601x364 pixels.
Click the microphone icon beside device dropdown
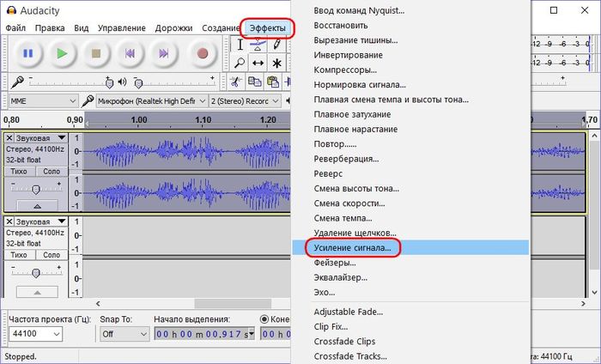pyautogui.click(x=88, y=100)
